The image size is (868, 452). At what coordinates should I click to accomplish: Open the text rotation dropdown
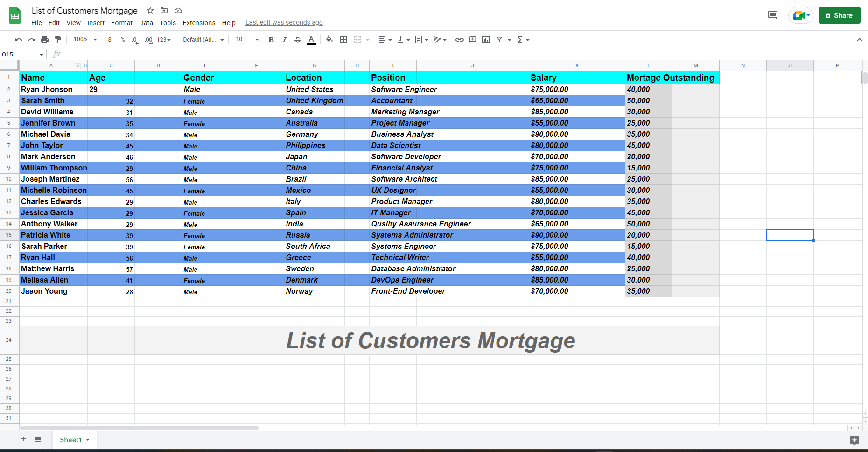point(440,40)
